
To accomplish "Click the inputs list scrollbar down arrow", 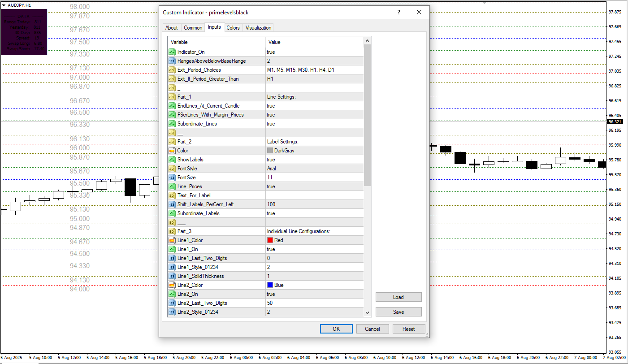I will (368, 312).
